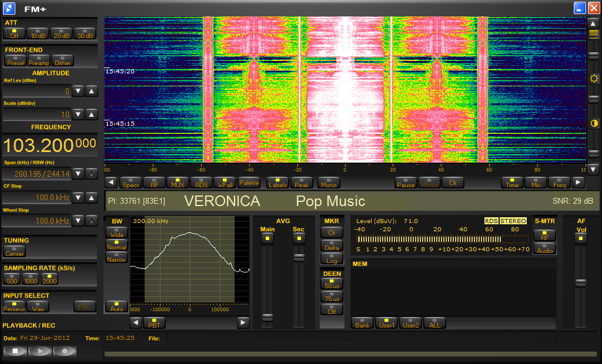Viewport: 602px width, 364px height.
Task: Click the Center tuning button
Action: (14, 252)
